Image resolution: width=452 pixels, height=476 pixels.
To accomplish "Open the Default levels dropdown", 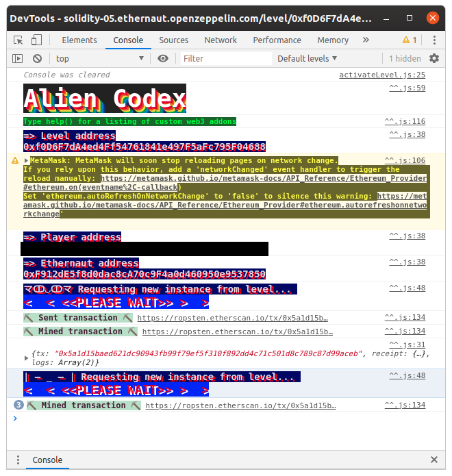I will click(307, 58).
